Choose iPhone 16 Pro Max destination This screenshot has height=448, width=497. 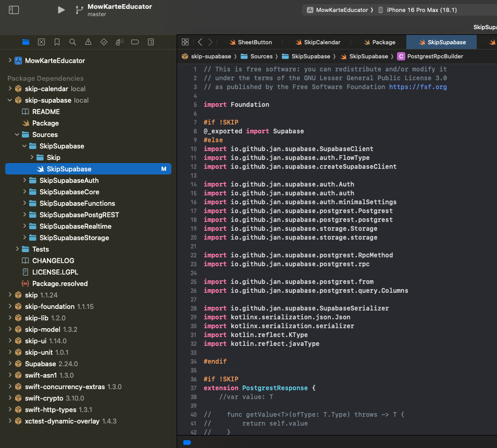[x=418, y=10]
